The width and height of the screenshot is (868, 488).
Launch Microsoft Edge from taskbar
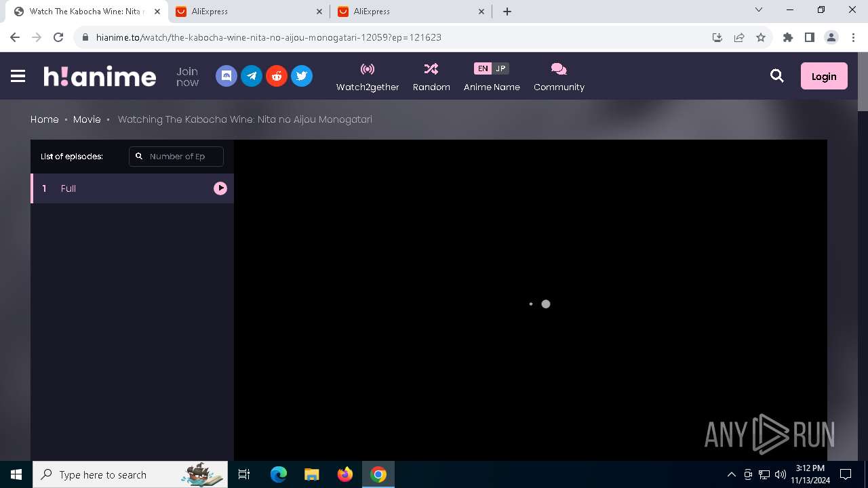click(279, 474)
